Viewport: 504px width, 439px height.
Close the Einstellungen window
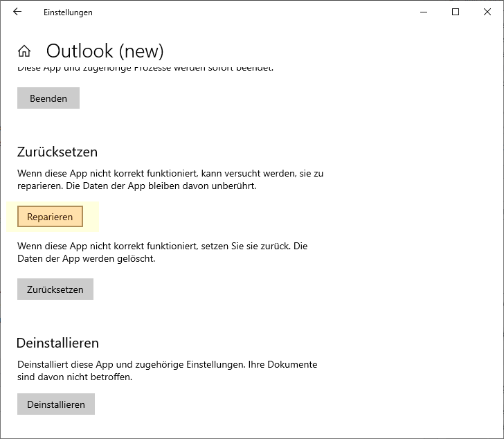coord(487,12)
